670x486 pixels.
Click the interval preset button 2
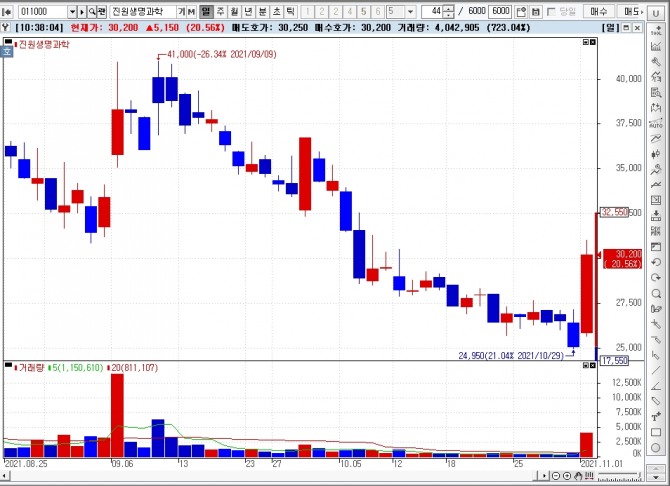(x=322, y=12)
